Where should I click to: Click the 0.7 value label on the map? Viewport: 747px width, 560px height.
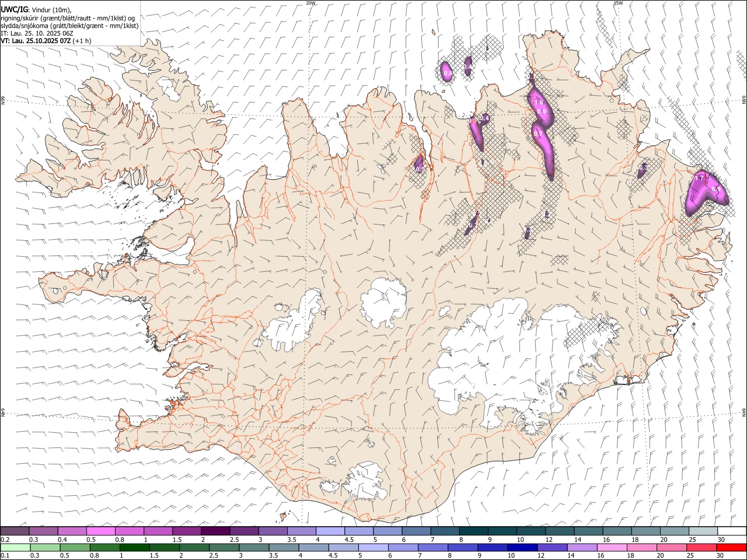click(538, 134)
